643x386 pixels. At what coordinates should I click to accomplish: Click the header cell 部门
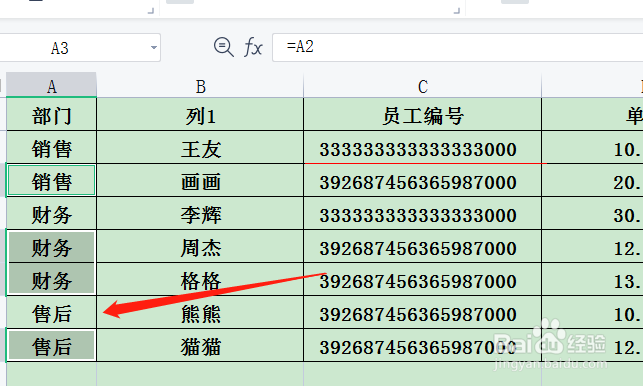coord(51,115)
